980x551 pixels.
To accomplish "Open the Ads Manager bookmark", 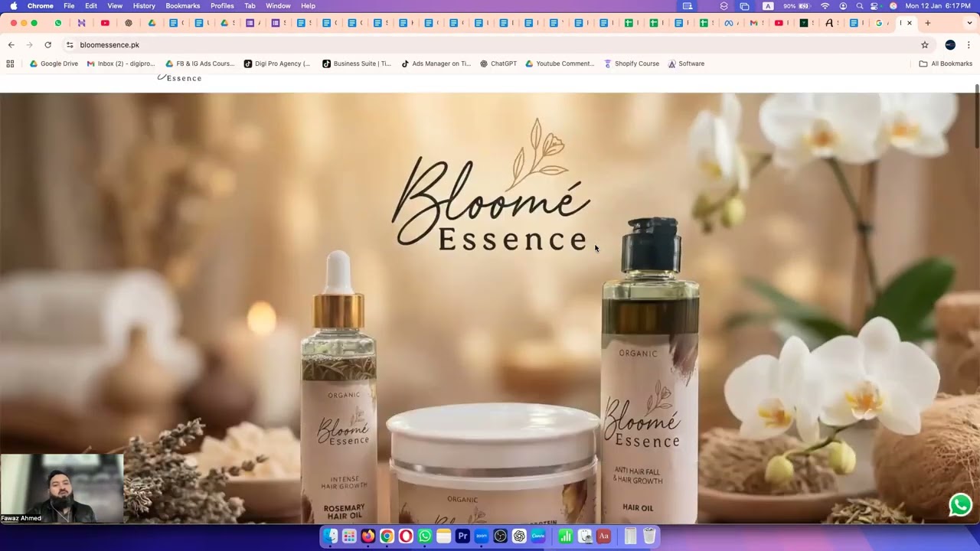I will tap(436, 64).
